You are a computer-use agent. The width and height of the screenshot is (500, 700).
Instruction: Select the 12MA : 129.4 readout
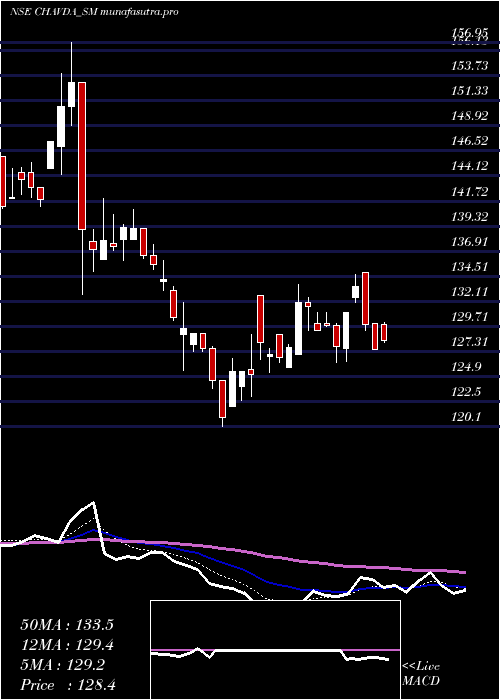[67, 645]
